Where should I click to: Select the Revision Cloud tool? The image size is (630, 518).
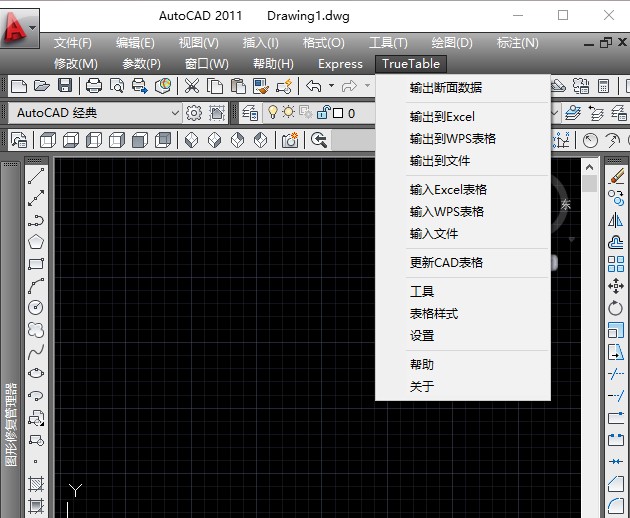(36, 330)
